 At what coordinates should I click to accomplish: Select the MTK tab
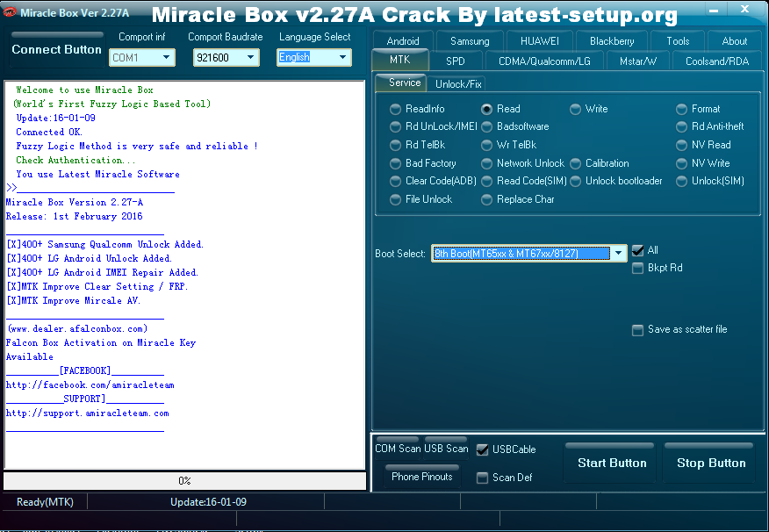tap(399, 60)
